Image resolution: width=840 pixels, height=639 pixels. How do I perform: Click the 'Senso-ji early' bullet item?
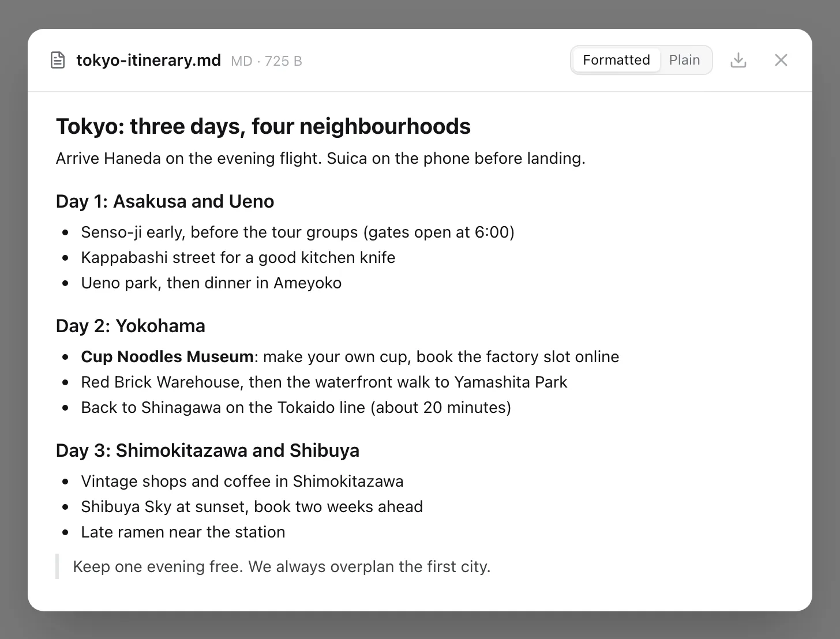click(298, 232)
